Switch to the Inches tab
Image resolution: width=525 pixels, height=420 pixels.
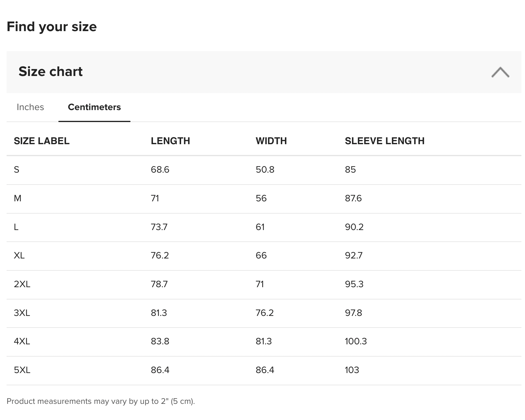point(30,107)
